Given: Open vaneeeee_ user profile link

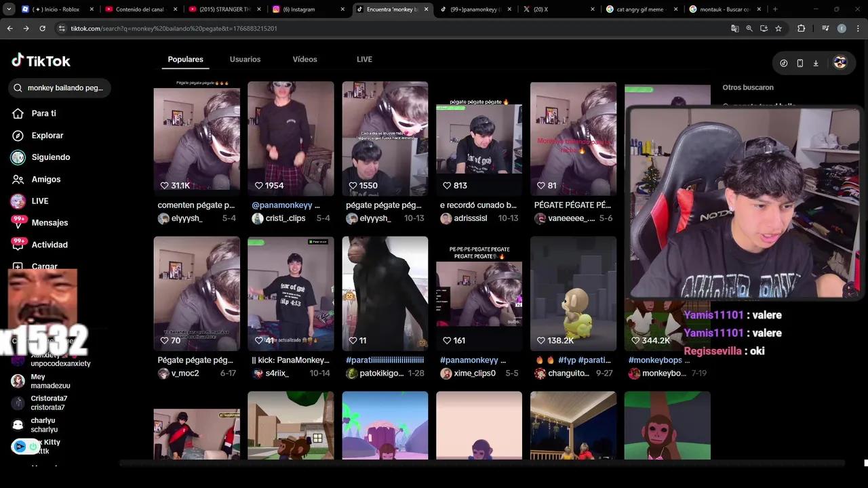Looking at the screenshot, I should 564,218.
